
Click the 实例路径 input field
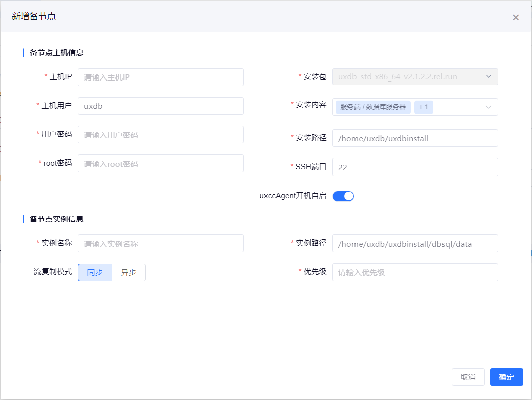click(x=415, y=244)
